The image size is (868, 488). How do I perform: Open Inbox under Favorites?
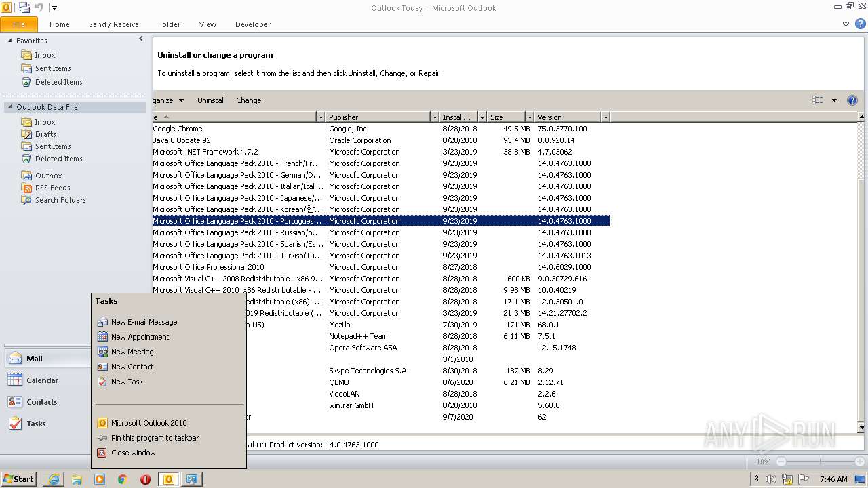point(45,55)
